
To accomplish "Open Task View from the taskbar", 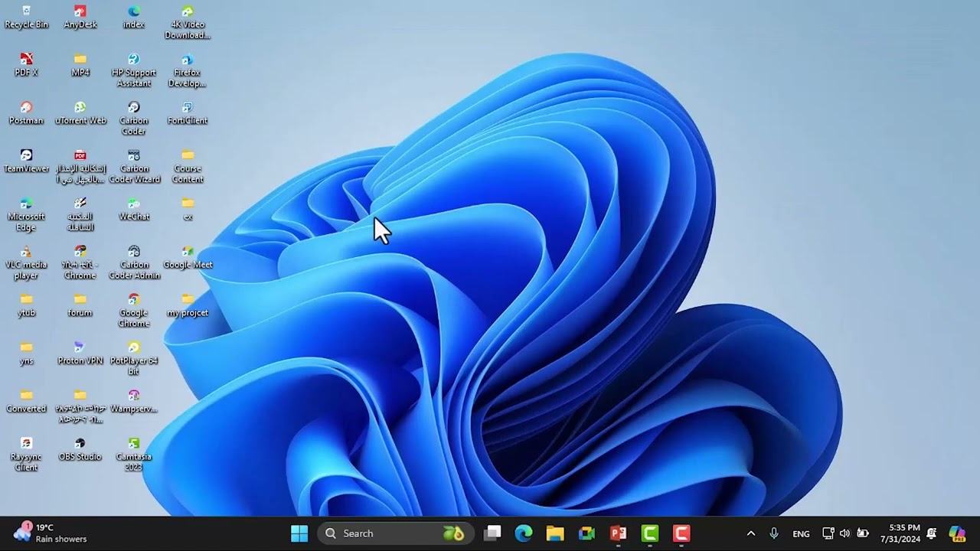I will point(493,533).
